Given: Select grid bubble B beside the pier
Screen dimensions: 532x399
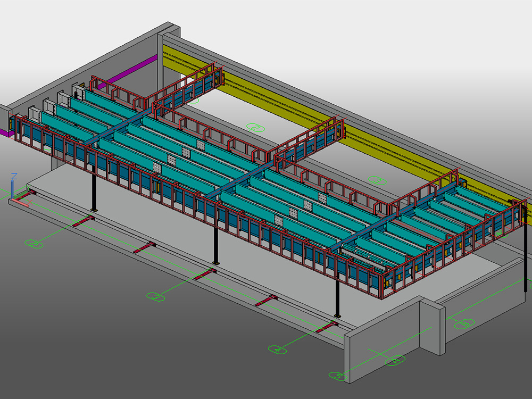Looking at the screenshot, I should [x=464, y=323].
